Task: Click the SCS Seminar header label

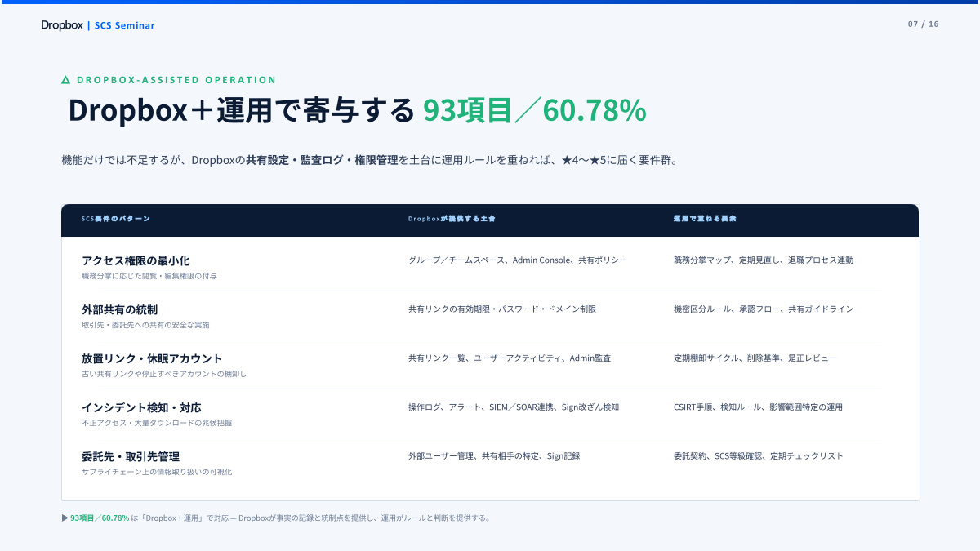Action: click(124, 25)
